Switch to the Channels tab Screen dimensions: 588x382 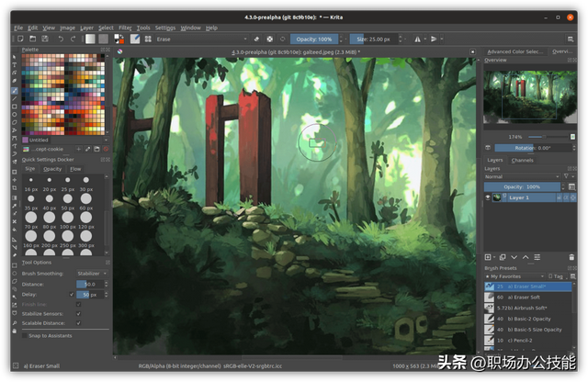522,160
